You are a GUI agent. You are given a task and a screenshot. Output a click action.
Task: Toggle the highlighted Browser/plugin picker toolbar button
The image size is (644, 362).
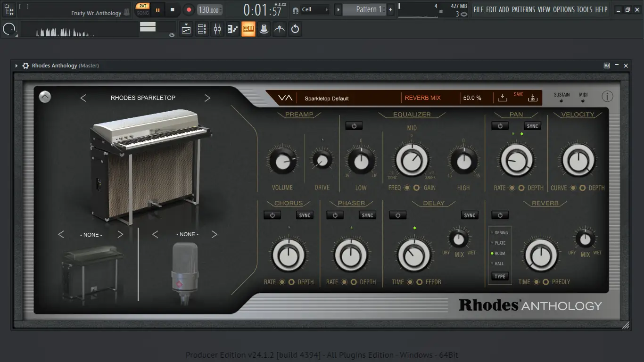point(248,29)
